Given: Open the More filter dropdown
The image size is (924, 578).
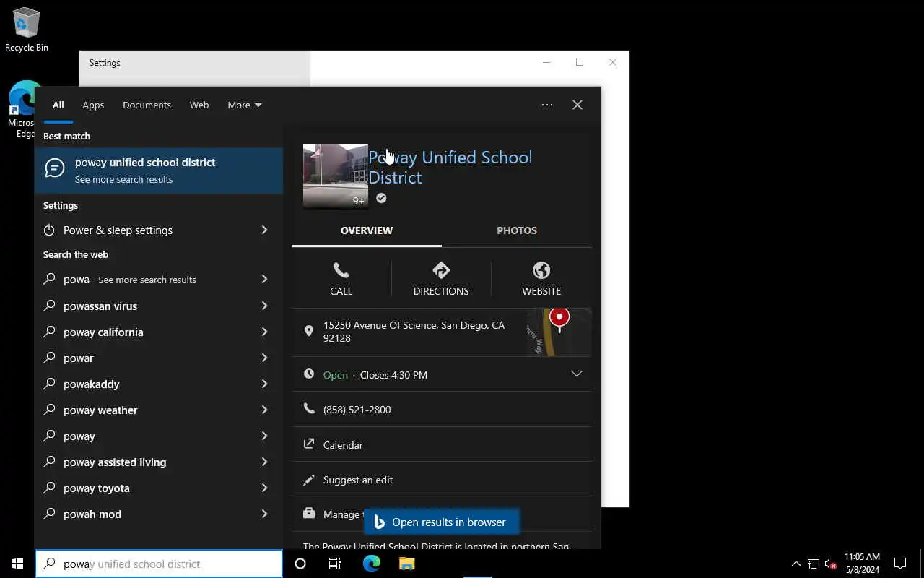Looking at the screenshot, I should (245, 105).
